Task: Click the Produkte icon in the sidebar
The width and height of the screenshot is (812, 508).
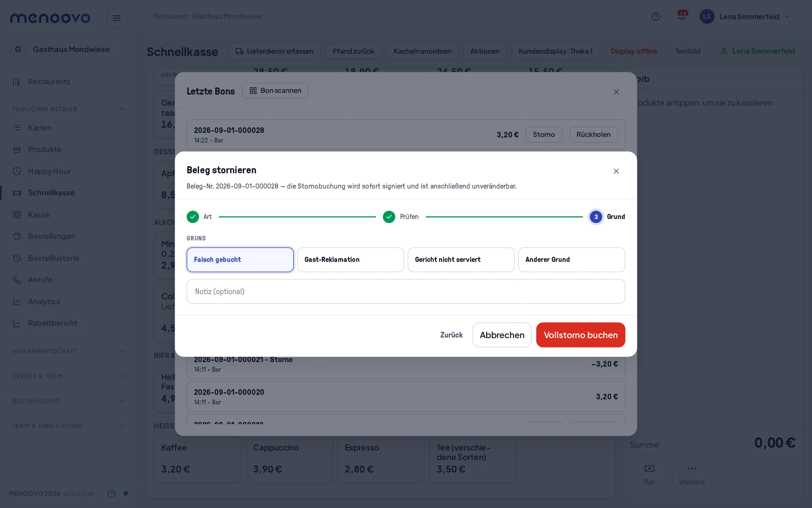Action: pyautogui.click(x=17, y=150)
